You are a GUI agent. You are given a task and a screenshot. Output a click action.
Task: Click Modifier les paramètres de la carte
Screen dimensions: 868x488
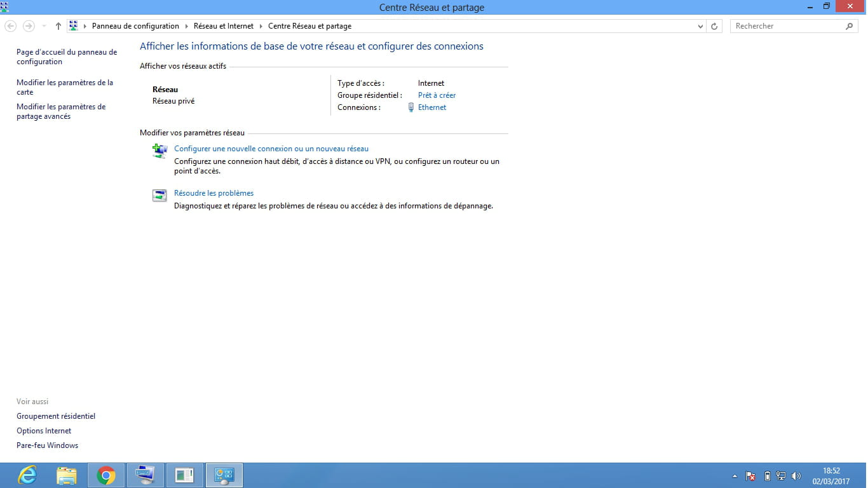(64, 87)
